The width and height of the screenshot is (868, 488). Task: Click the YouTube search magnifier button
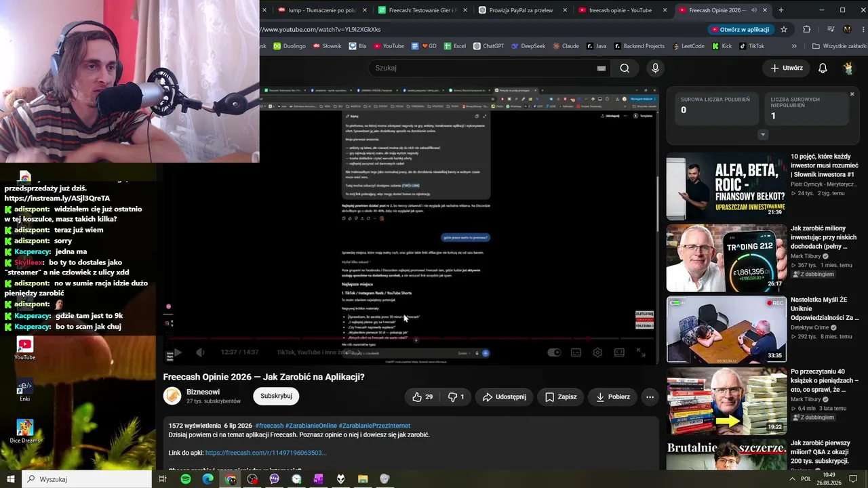pos(625,68)
